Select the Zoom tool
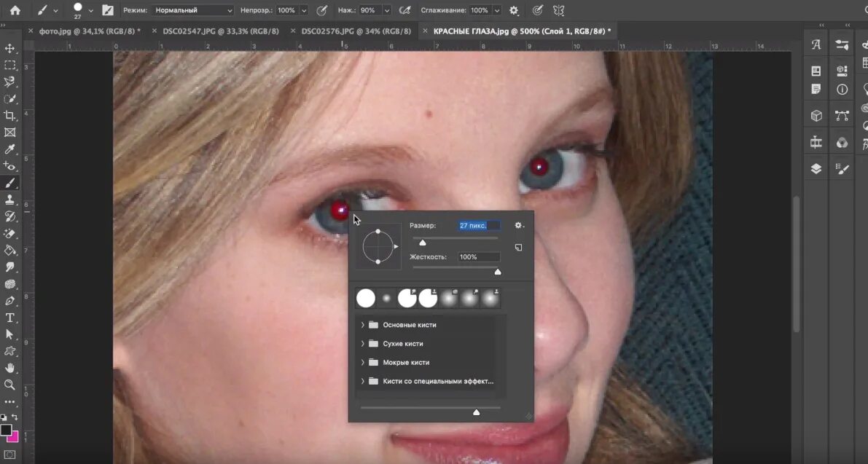 click(x=10, y=385)
